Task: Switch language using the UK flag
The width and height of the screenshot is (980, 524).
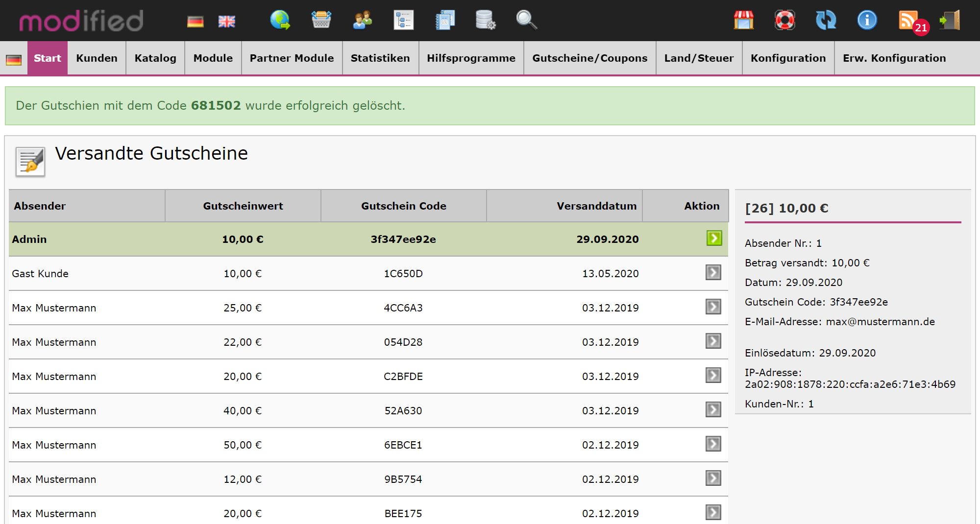Action: click(x=226, y=22)
